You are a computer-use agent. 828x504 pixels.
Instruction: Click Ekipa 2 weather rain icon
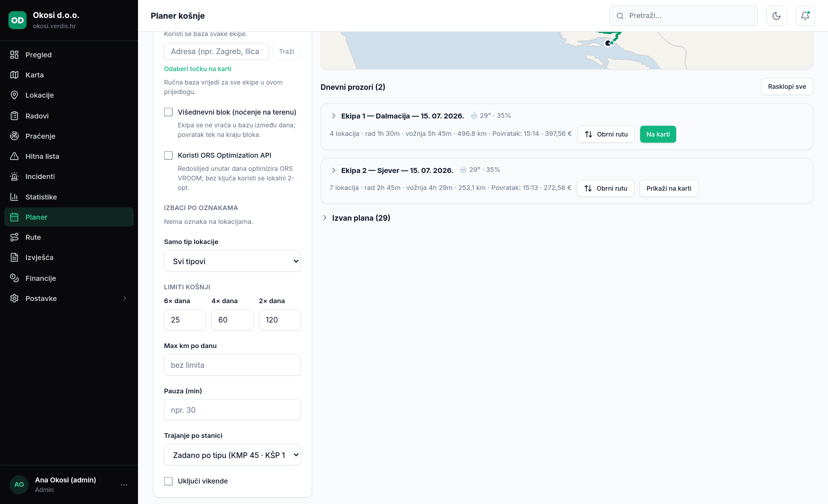[463, 170]
